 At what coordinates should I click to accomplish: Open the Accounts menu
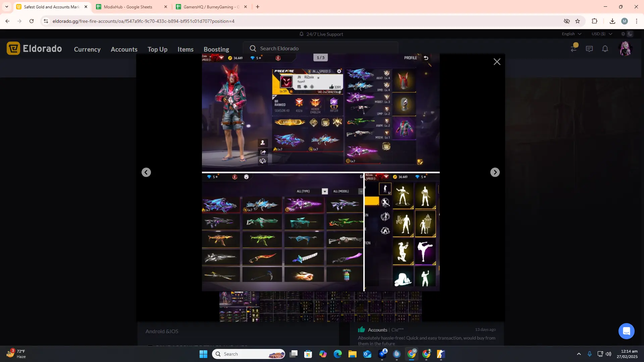pyautogui.click(x=124, y=49)
